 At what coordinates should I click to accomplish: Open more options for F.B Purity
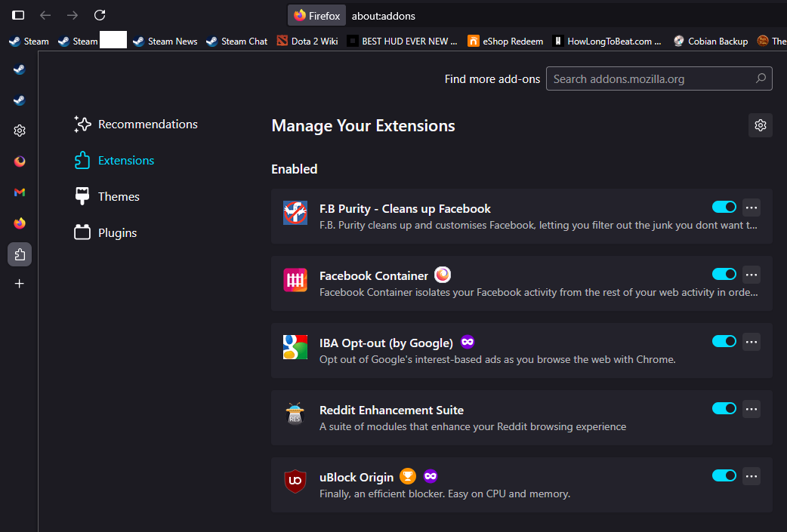point(752,208)
